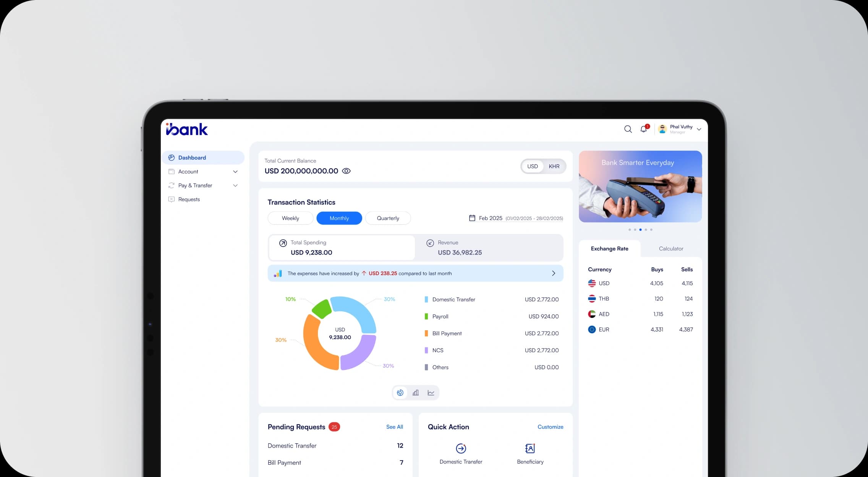The width and height of the screenshot is (868, 477).
Task: Click the Revenue arrow icon
Action: pos(430,243)
